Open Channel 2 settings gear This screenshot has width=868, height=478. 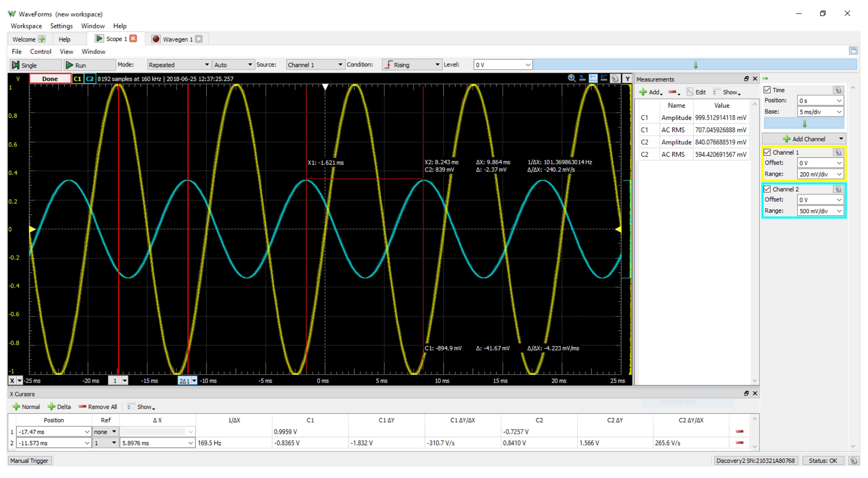(838, 189)
